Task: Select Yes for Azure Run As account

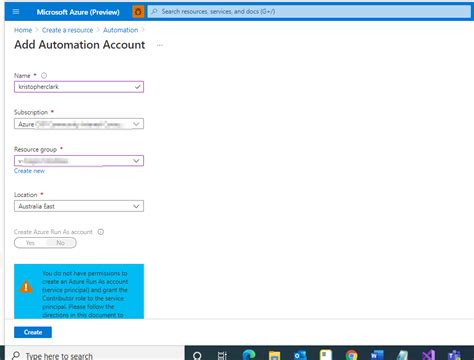Action: pyautogui.click(x=30, y=243)
